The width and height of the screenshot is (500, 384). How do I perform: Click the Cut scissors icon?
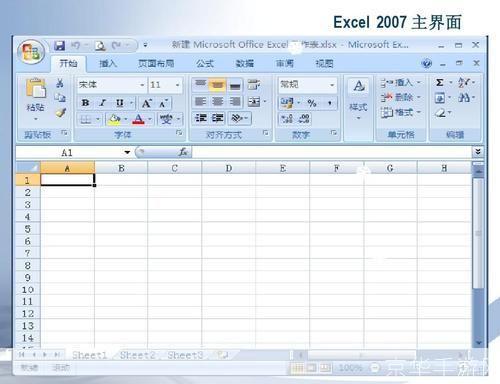[60, 83]
